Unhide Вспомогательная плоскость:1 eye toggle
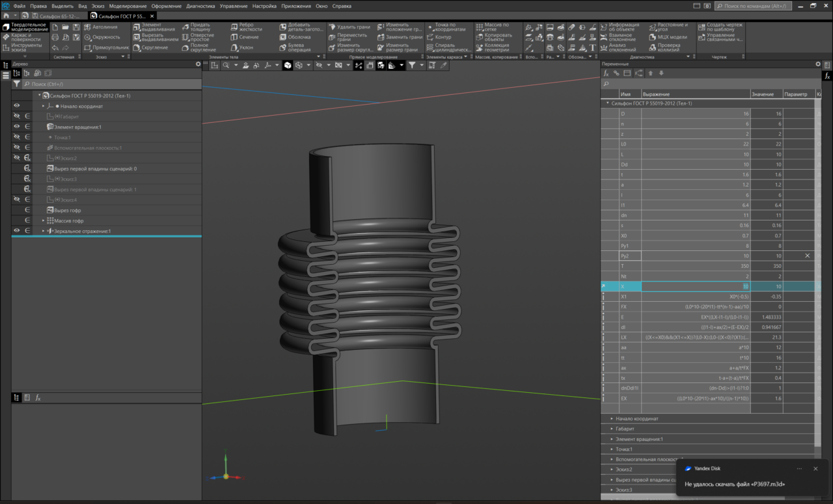Screen dimensions: 833x504 pos(17,148)
